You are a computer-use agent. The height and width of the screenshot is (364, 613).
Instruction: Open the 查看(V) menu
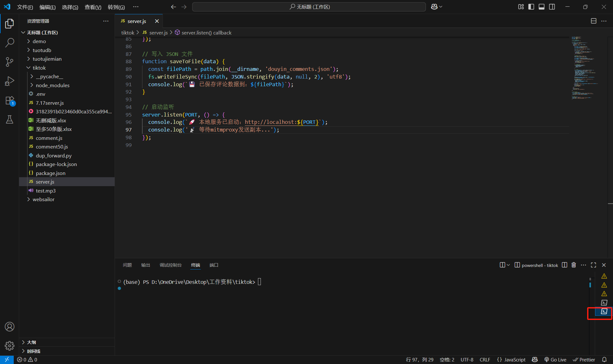pyautogui.click(x=93, y=7)
